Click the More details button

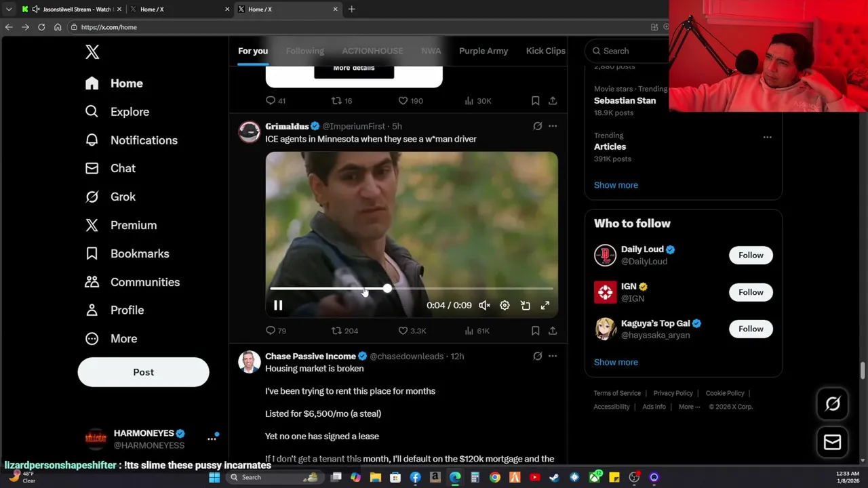(x=354, y=68)
